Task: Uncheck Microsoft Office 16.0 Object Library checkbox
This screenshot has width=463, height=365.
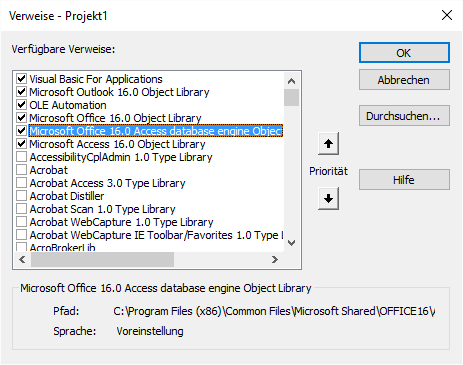Action: 22,118
